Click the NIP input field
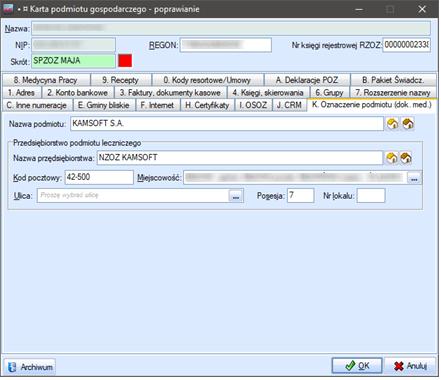The image size is (441, 380). 73,45
